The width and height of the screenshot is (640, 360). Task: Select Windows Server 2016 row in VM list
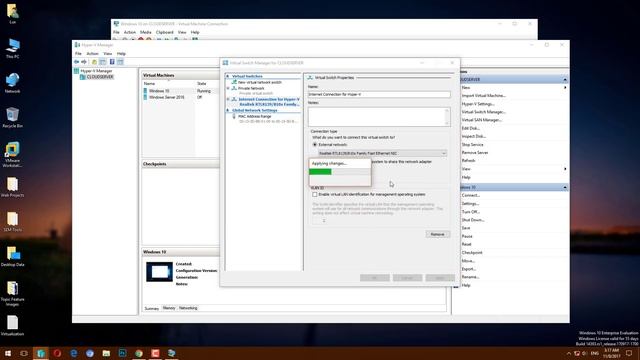coord(181,98)
